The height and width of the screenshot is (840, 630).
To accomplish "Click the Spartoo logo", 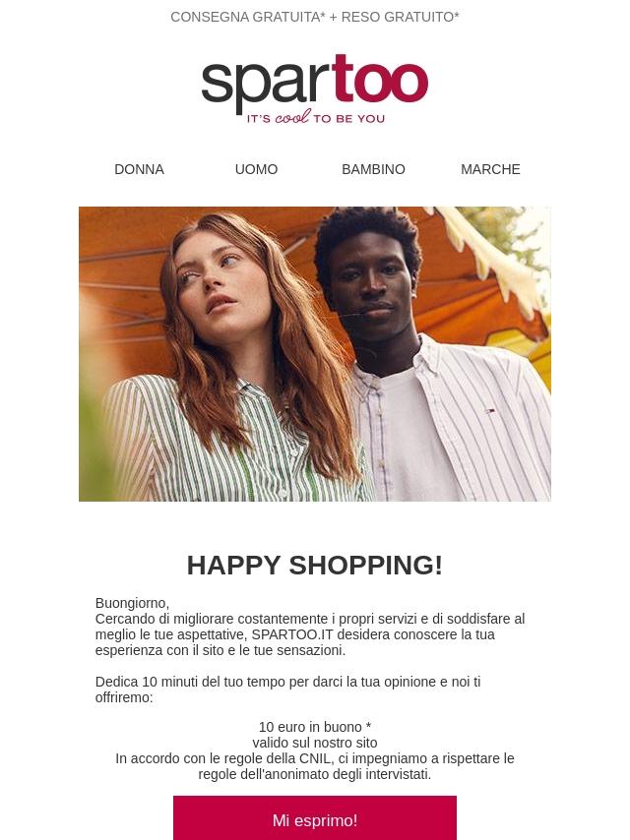I will pyautogui.click(x=315, y=89).
